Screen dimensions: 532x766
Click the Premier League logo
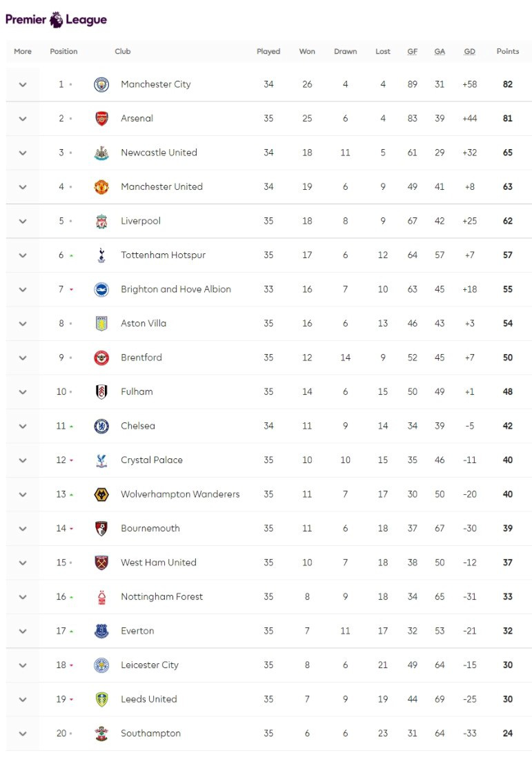pos(56,19)
